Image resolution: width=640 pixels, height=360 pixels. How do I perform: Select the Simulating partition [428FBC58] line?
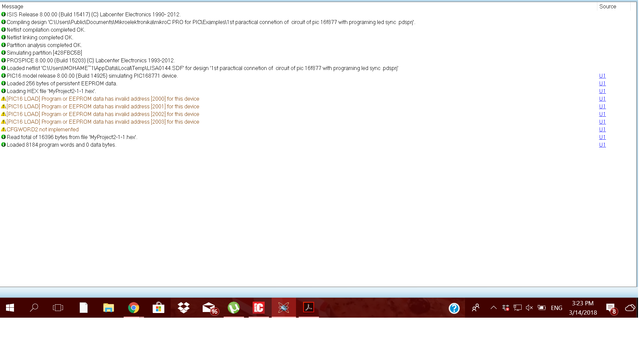[x=44, y=53]
